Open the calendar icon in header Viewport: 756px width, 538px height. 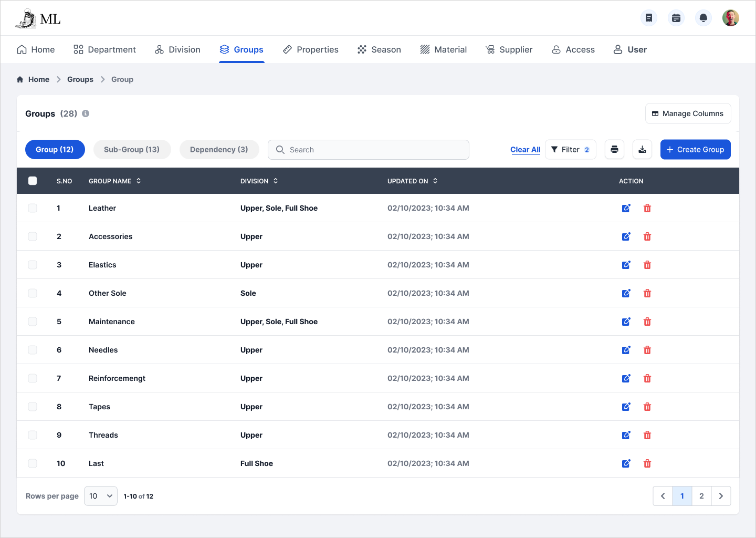click(676, 18)
